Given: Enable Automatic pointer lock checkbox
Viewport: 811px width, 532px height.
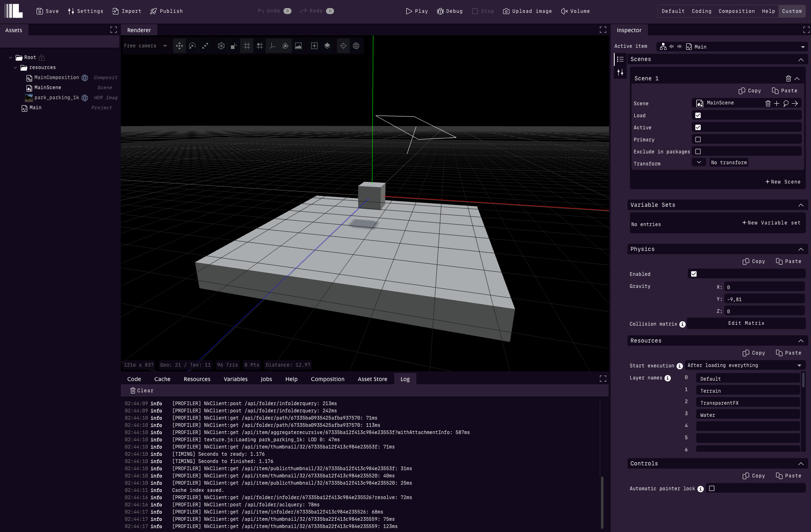Looking at the screenshot, I should [x=712, y=489].
